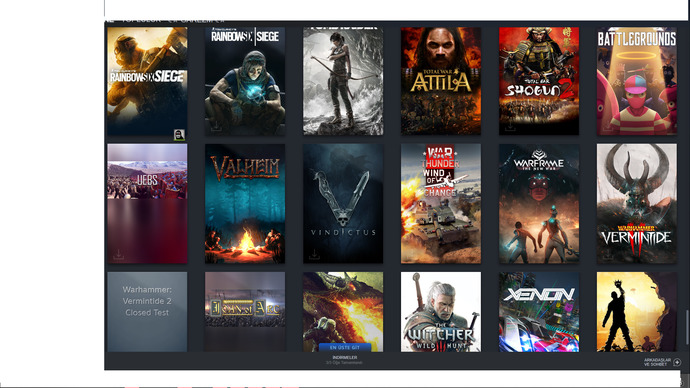Select the UEBS game tile

point(147,204)
